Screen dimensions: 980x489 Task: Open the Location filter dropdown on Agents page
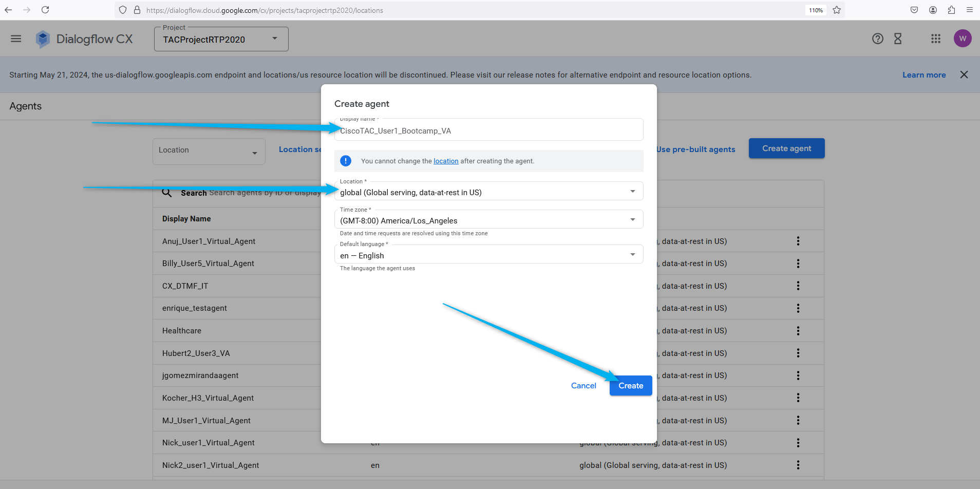point(209,151)
